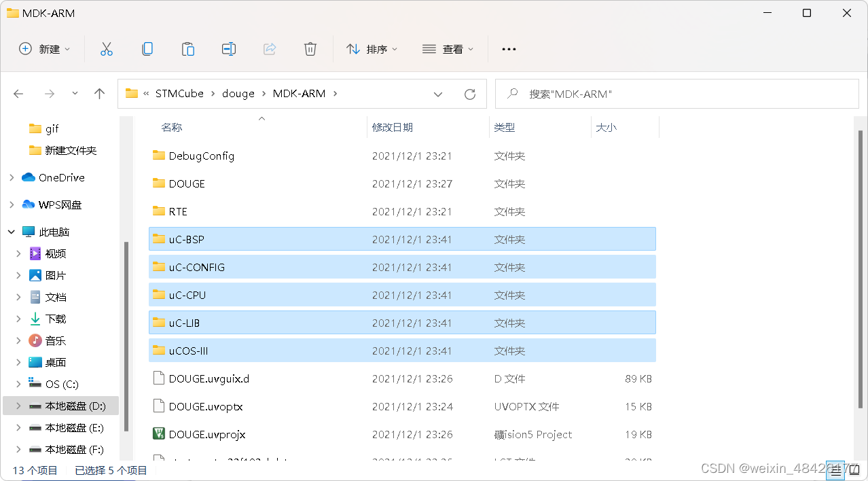
Task: Select the DOUGE folder
Action: pyautogui.click(x=402, y=183)
